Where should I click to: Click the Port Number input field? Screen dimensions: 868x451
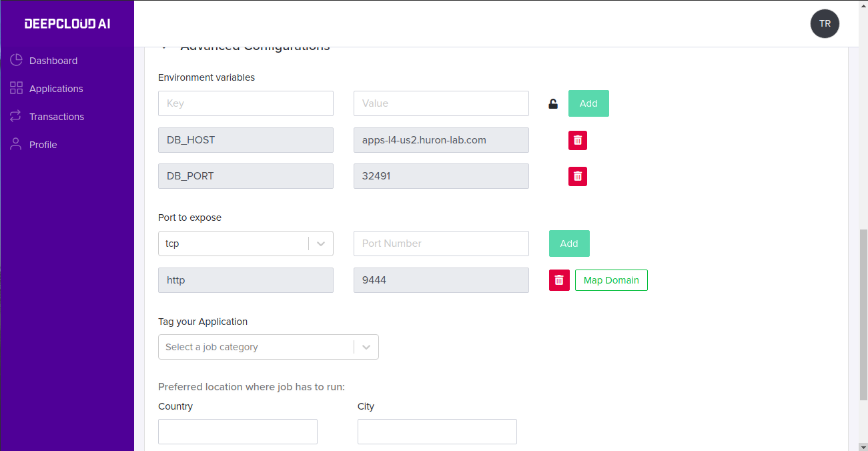[x=441, y=244]
